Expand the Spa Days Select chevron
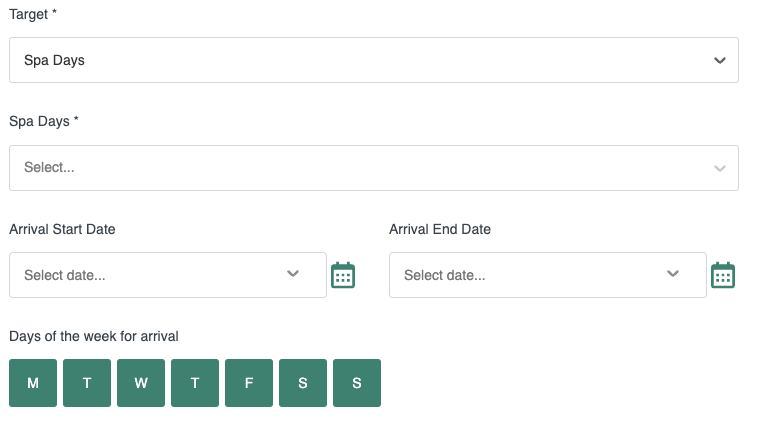 720,168
